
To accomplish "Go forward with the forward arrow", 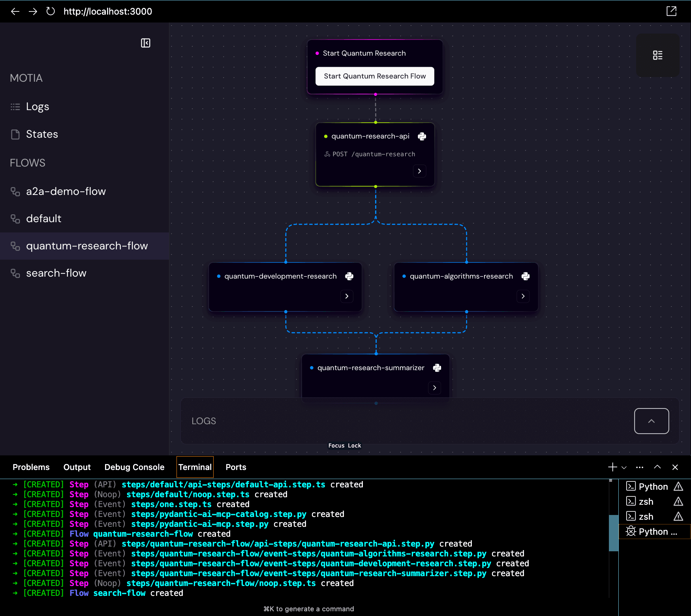I will 33,11.
